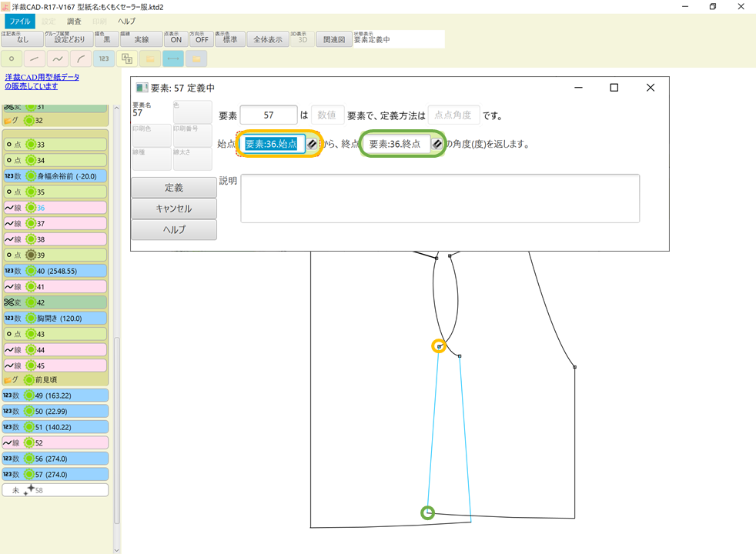
Task: Open the 注記表示 setting showing なし
Action: pos(21,38)
